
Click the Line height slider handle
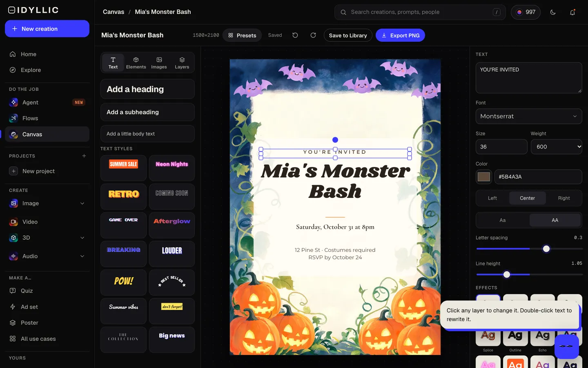tap(507, 274)
